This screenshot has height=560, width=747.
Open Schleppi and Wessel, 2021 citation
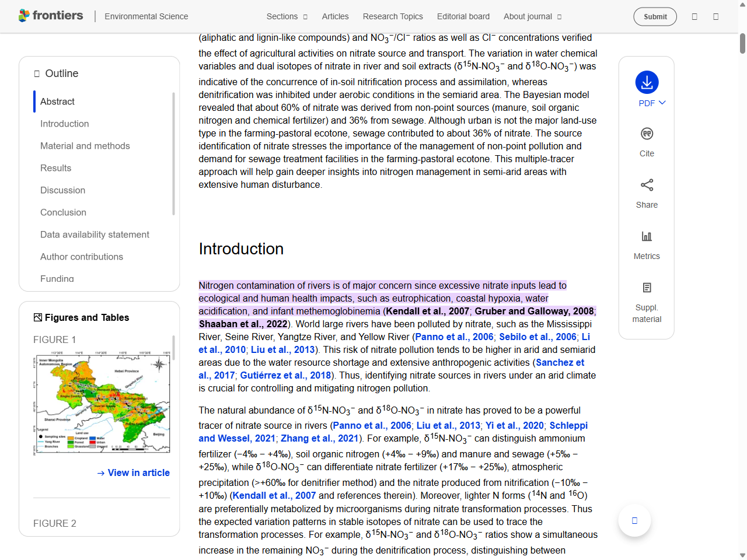[393, 432]
